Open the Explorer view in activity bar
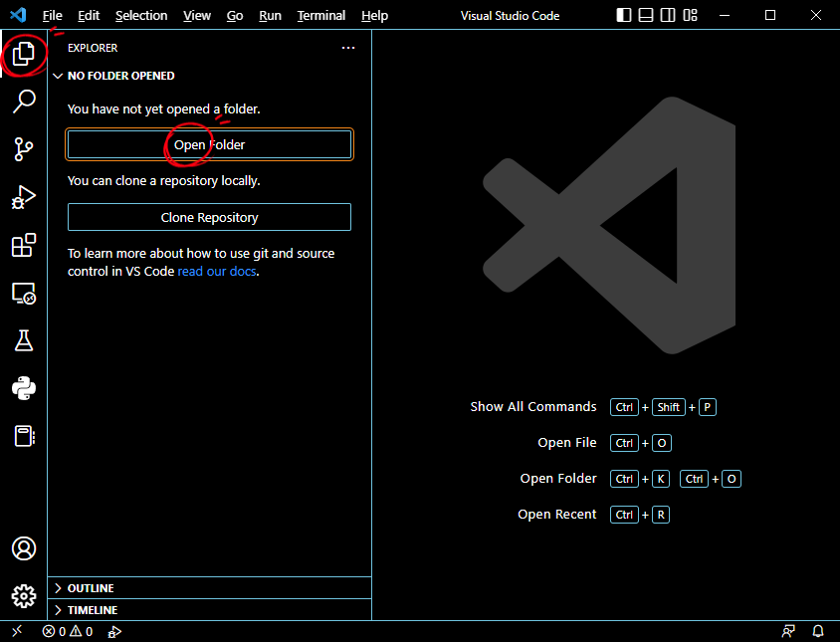The image size is (840, 642). [24, 54]
